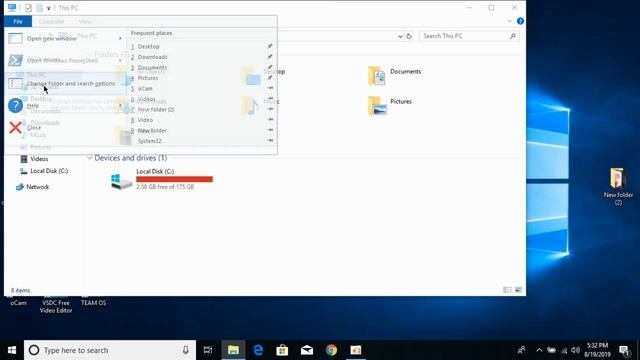Unpin Downloads using its pin icon
The width and height of the screenshot is (640, 360).
tap(270, 57)
